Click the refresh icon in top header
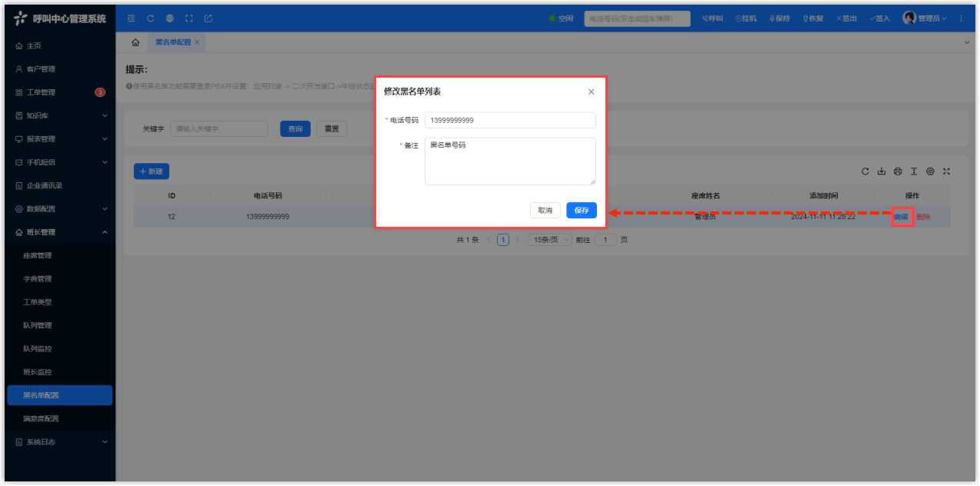Screen dimensions: 980x486 coord(150,18)
